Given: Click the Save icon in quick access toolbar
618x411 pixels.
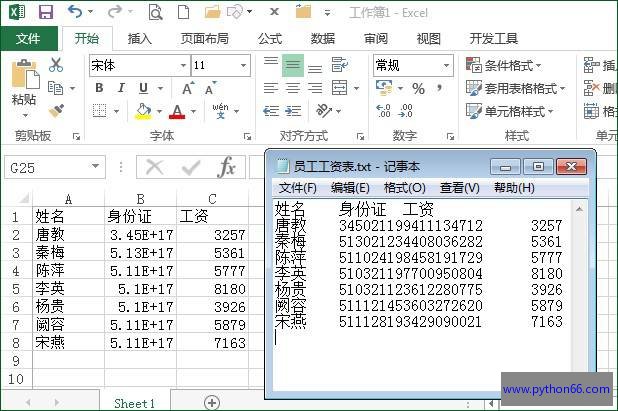Looking at the screenshot, I should click(x=46, y=12).
